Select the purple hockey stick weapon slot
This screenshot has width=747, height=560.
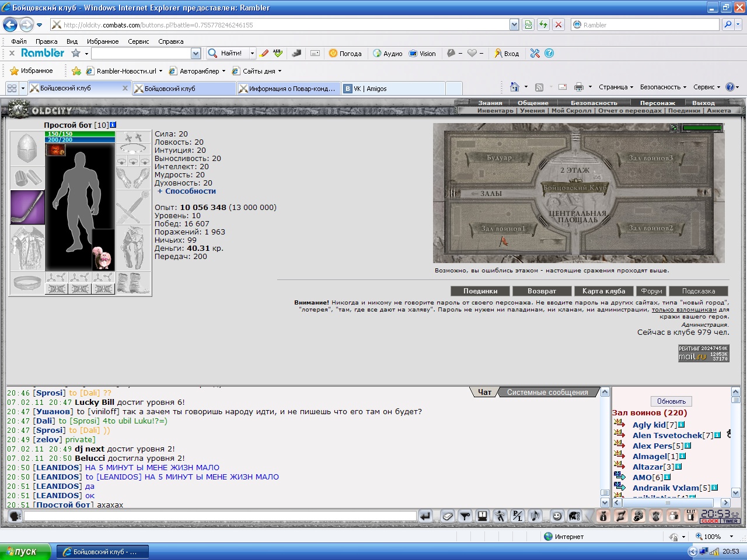click(x=27, y=207)
